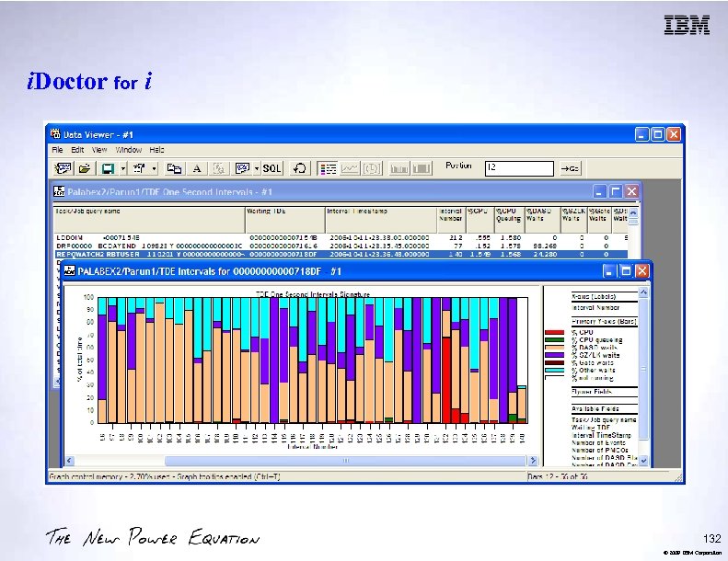This screenshot has width=728, height=561.
Task: Open the File menu
Action: [x=57, y=149]
